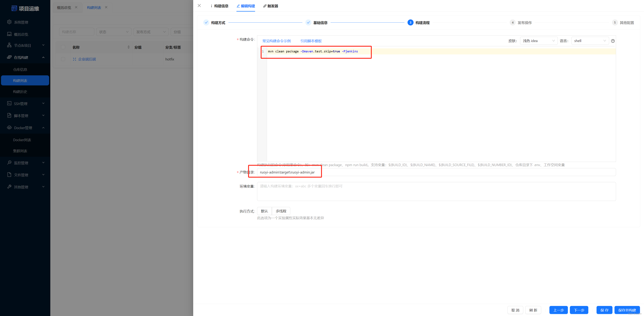Viewport: 644px width, 316px height.
Task: Open 企业端后端 build link
Action: point(87,59)
